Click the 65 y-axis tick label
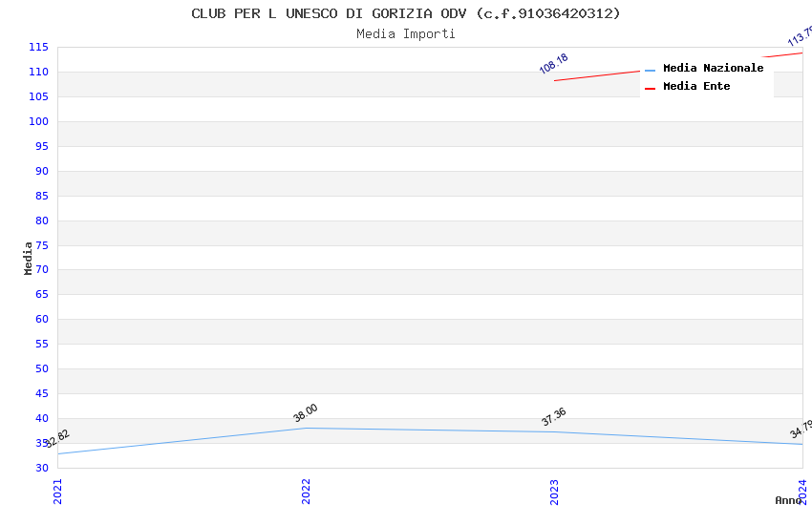 coord(41,294)
